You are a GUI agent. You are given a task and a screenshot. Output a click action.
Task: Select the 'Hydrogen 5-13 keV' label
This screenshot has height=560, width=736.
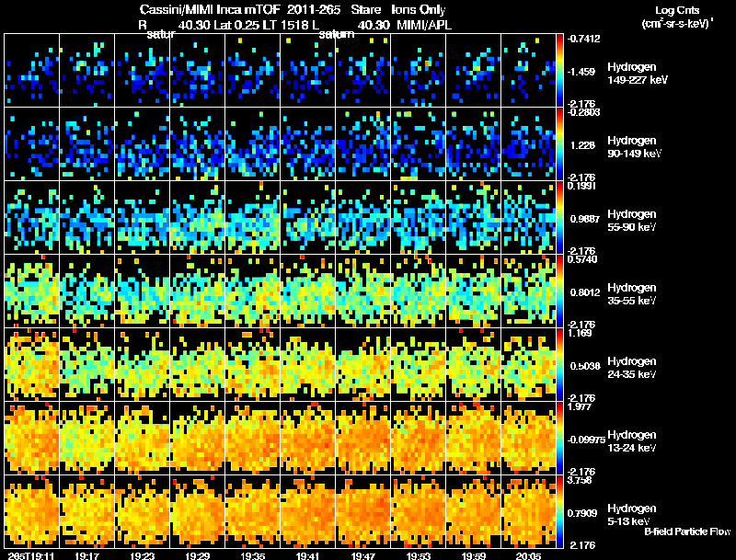632,515
